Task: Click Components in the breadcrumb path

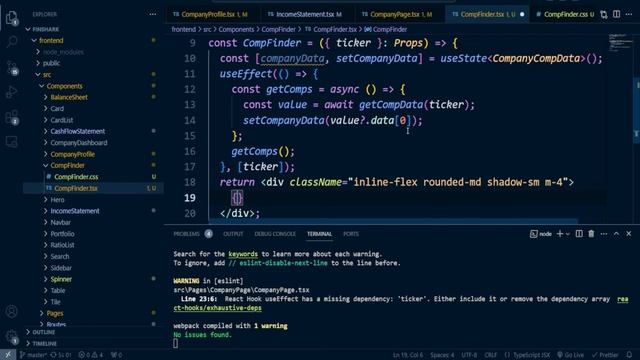Action: pyautogui.click(x=236, y=29)
